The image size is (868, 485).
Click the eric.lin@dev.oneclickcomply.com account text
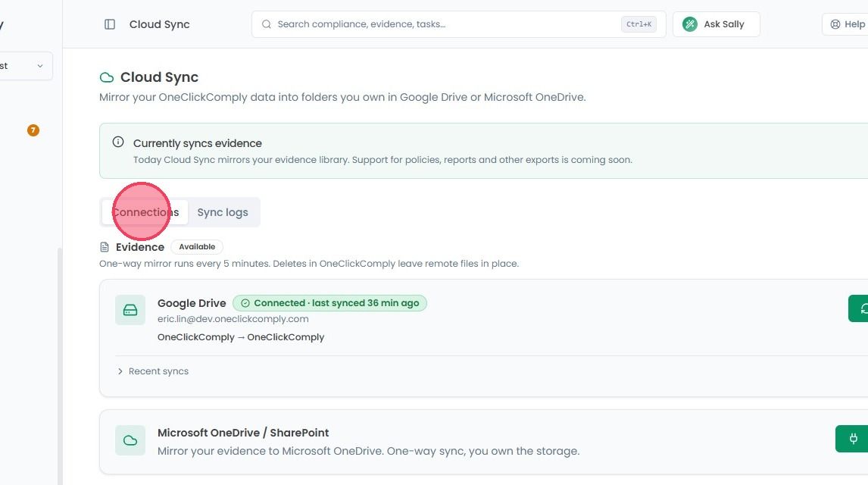pos(233,319)
